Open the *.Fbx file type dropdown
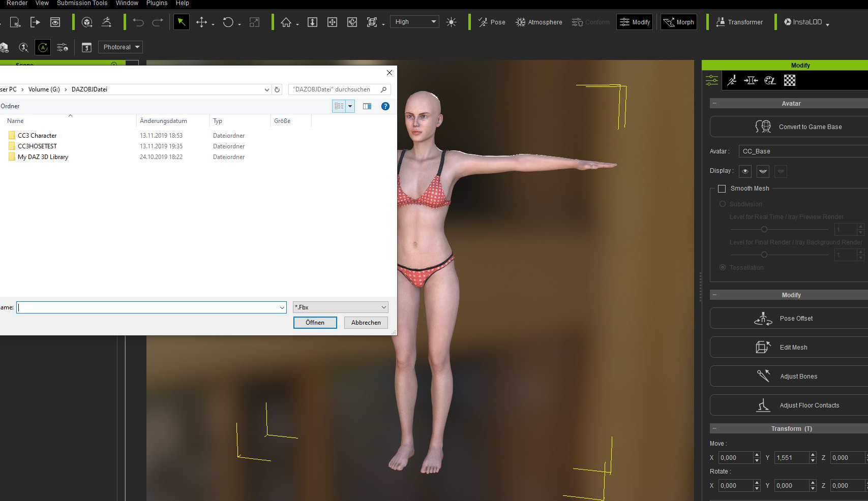The height and width of the screenshot is (501, 868). tap(341, 307)
